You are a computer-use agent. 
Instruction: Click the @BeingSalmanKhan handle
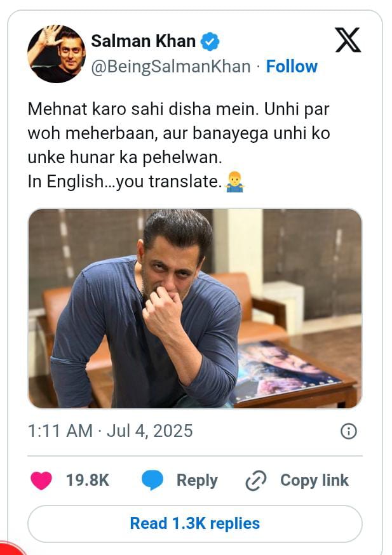click(x=171, y=67)
